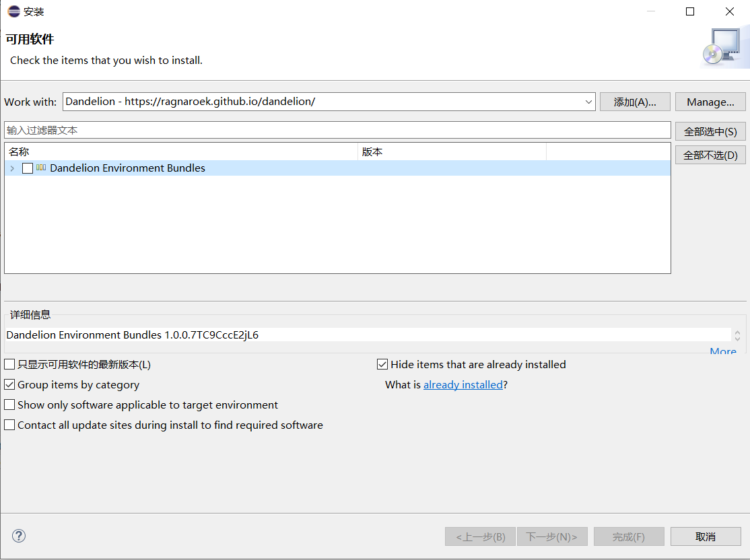Check the Dandelion Environment Bundles checkbox

click(x=28, y=168)
